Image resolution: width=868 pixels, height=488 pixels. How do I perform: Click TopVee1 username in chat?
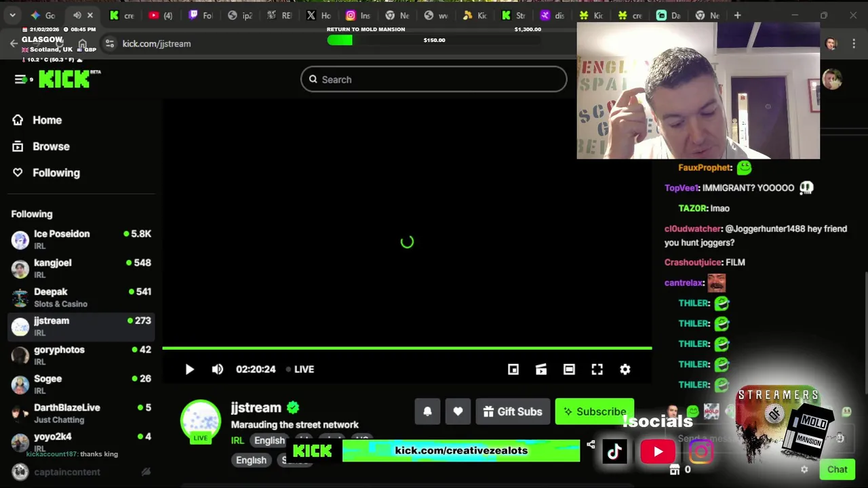pyautogui.click(x=682, y=188)
